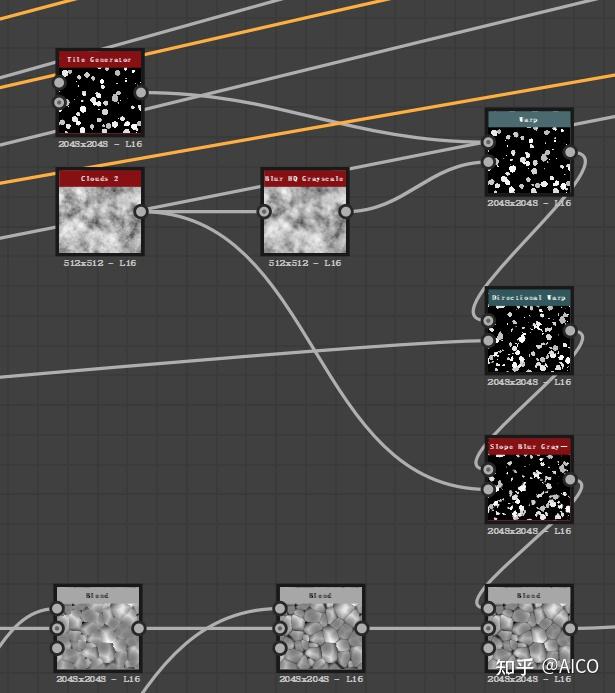Select the Clouds 2 node title
This screenshot has height=693, width=615.
click(100, 179)
